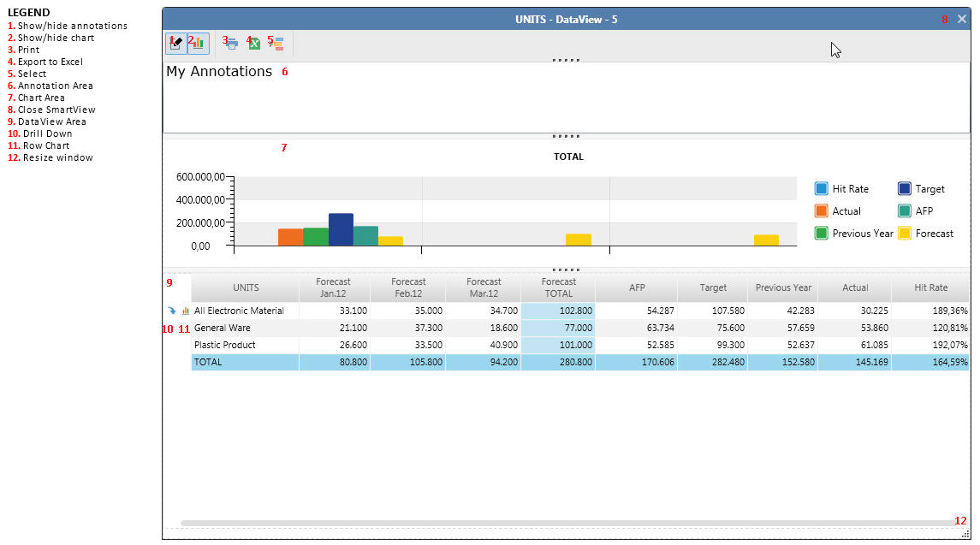980x545 pixels.
Task: Click the cell with value 107.580
Action: pyautogui.click(x=712, y=311)
